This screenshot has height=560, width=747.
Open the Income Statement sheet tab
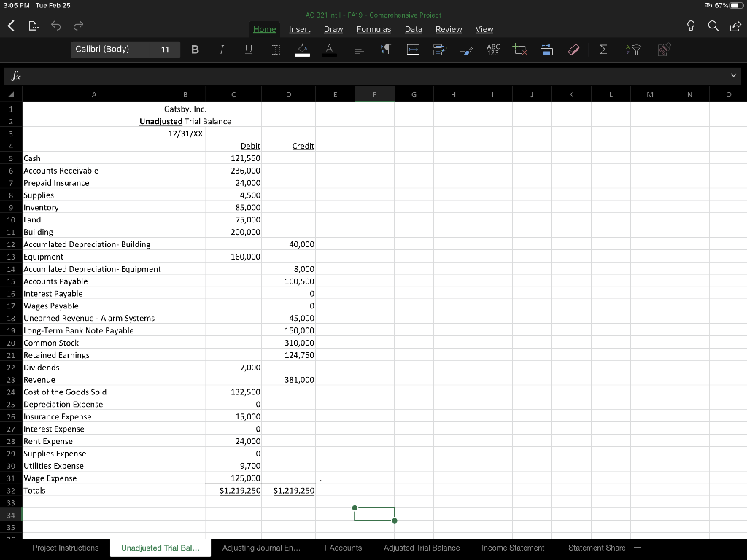click(x=512, y=547)
